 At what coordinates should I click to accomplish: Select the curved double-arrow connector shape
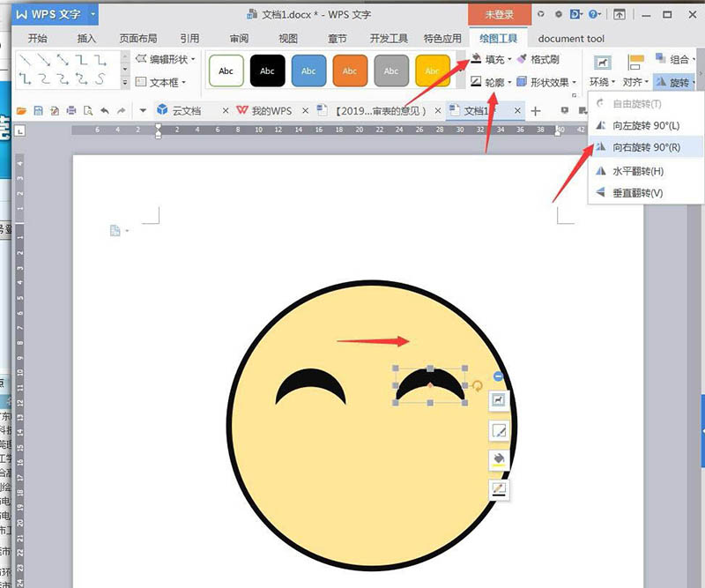(x=81, y=79)
